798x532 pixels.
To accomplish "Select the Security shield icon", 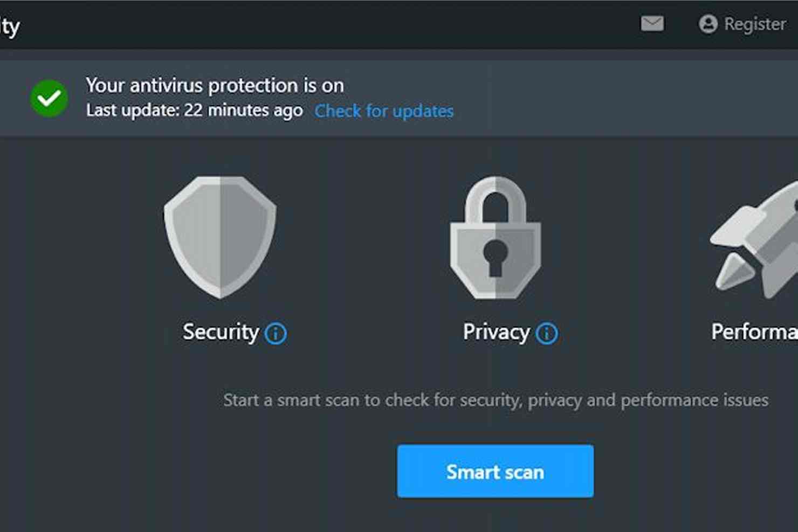I will [x=220, y=237].
